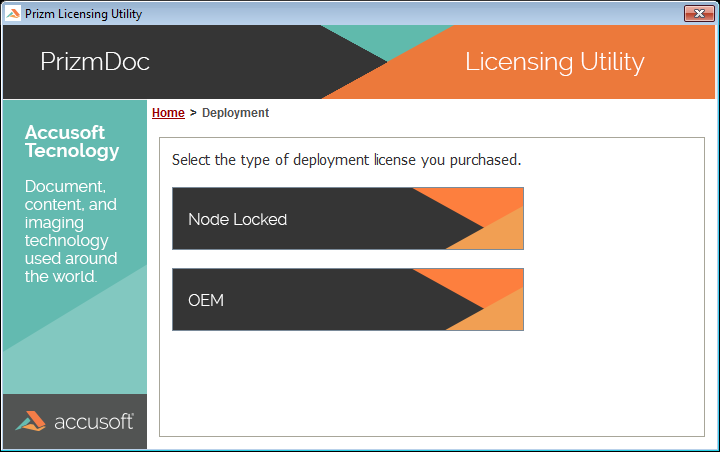The height and width of the screenshot is (452, 720).
Task: Click the deployment license instruction text
Action: [346, 160]
